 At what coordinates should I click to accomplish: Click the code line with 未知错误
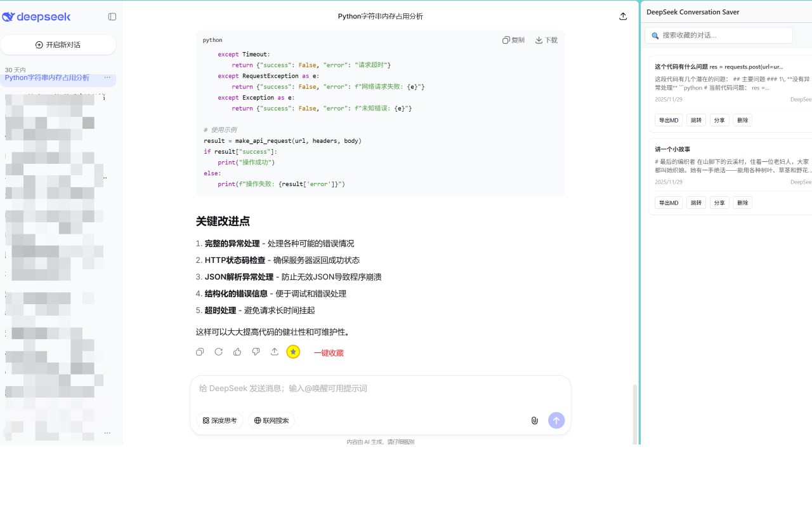pyautogui.click(x=322, y=109)
